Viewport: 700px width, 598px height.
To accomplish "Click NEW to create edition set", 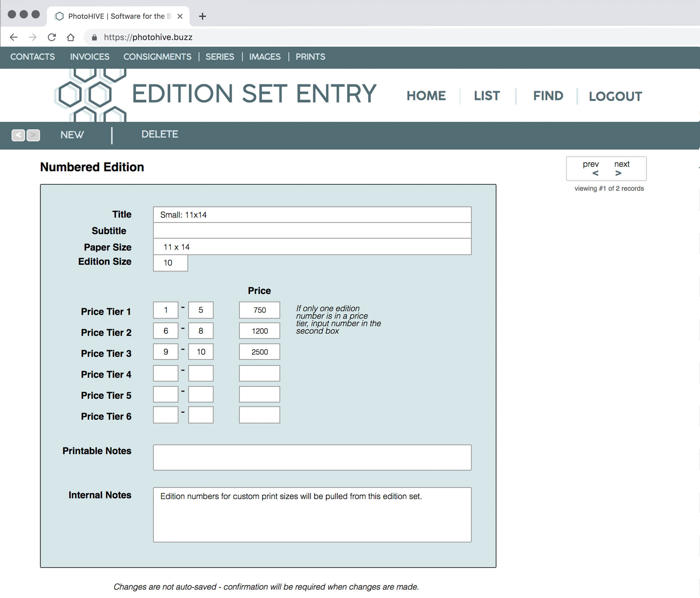I will click(x=72, y=135).
